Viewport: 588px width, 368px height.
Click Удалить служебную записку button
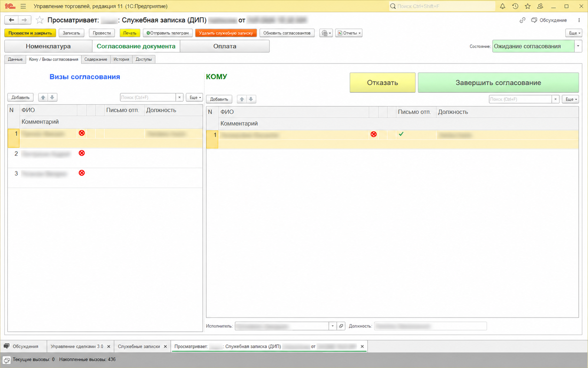tap(226, 33)
